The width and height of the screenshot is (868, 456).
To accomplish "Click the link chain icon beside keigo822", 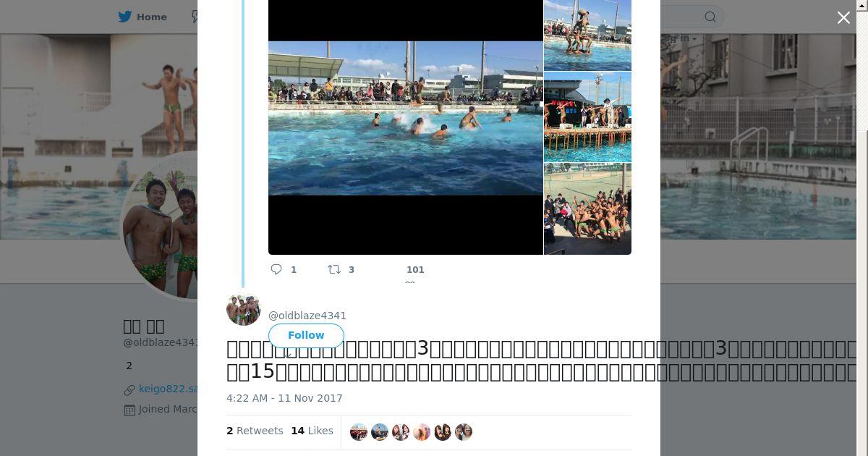I will 129,389.
